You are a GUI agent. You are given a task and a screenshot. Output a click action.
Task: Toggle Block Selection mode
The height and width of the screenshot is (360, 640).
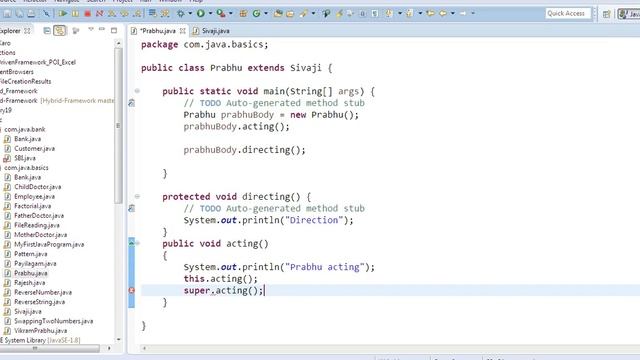point(362,14)
